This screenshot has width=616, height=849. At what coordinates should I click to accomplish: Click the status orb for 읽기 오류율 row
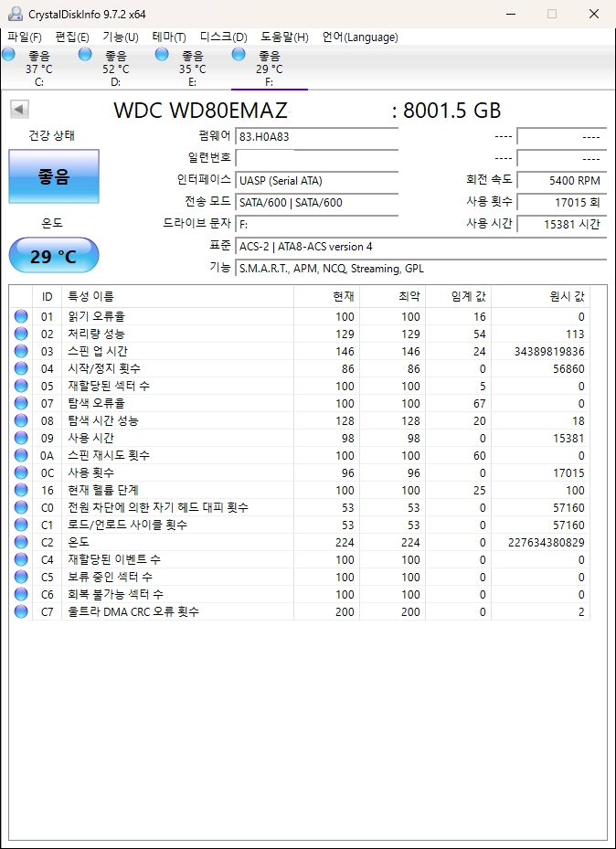(x=21, y=316)
